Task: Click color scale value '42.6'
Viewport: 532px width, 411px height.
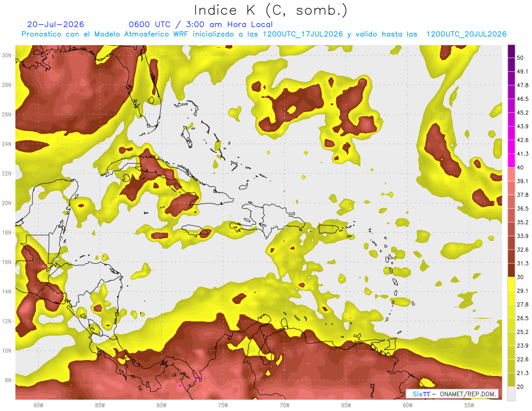Action: 522,140
